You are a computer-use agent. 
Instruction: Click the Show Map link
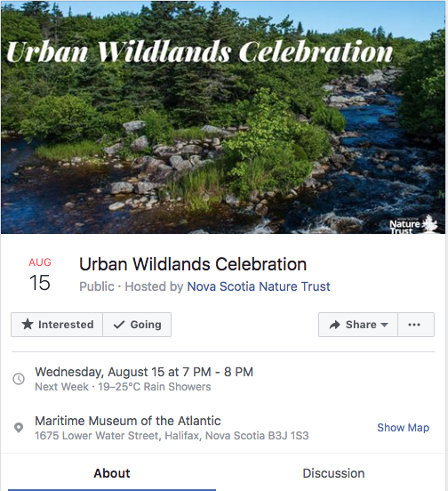click(x=403, y=428)
